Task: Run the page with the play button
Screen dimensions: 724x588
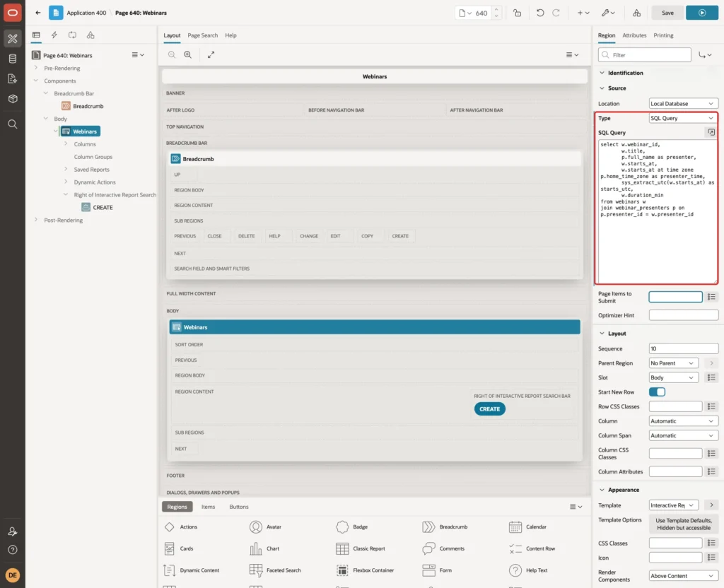Action: tap(702, 13)
